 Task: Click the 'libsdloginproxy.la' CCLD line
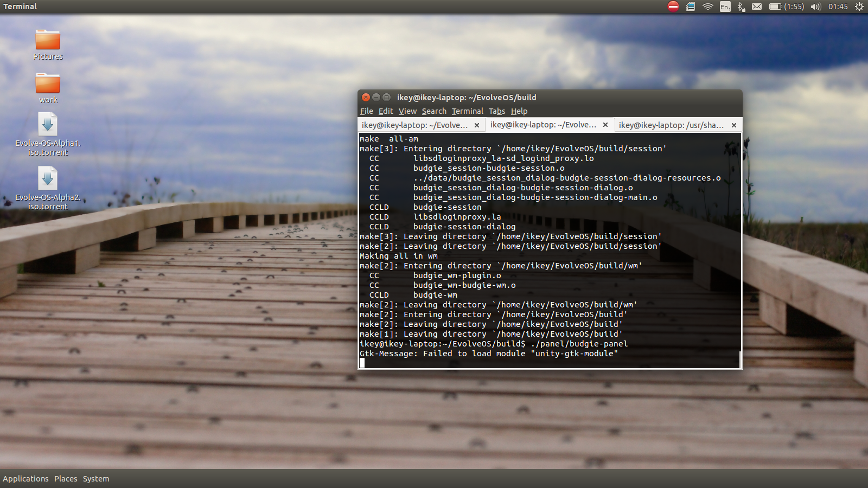[435, 217]
